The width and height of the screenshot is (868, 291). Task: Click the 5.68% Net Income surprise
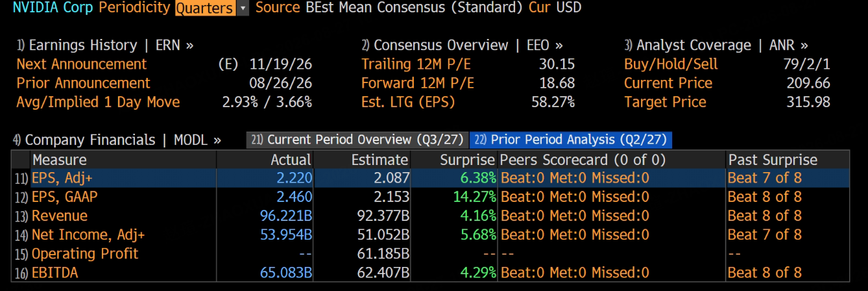click(x=479, y=234)
